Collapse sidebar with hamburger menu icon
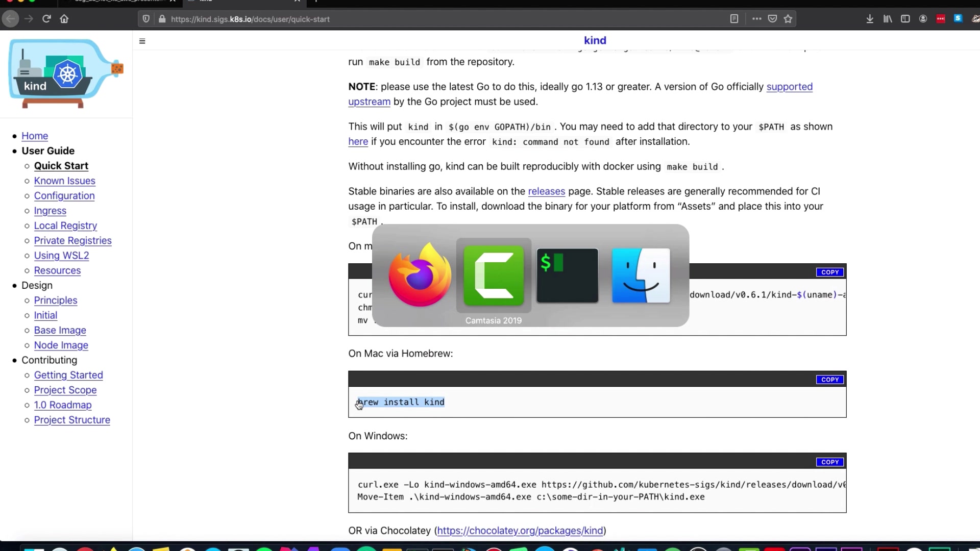 (142, 41)
